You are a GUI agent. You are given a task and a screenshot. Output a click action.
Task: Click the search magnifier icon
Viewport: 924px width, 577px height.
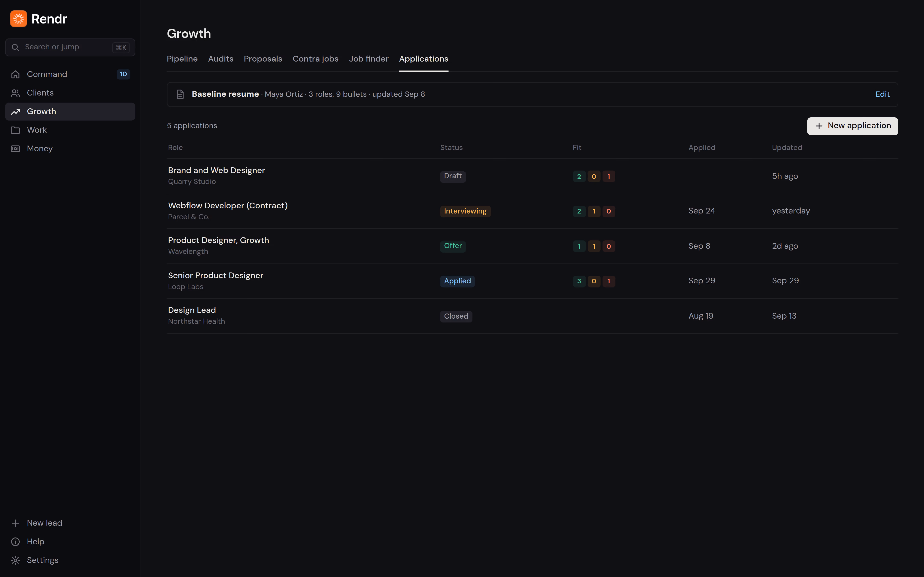pyautogui.click(x=15, y=47)
